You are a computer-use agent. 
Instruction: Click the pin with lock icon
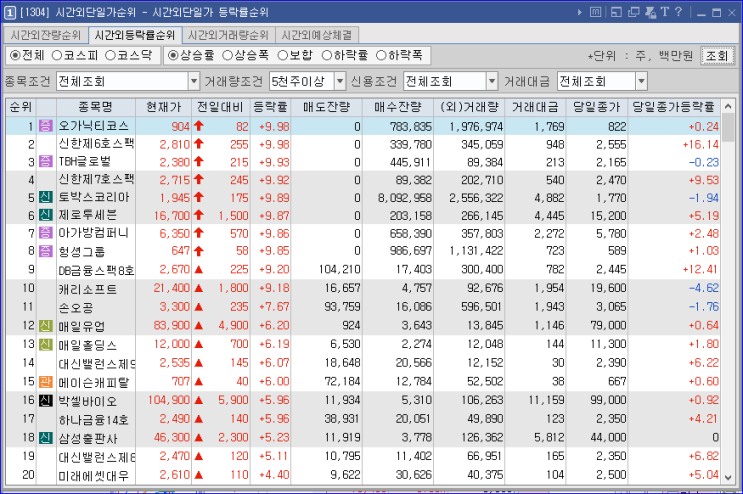(651, 12)
